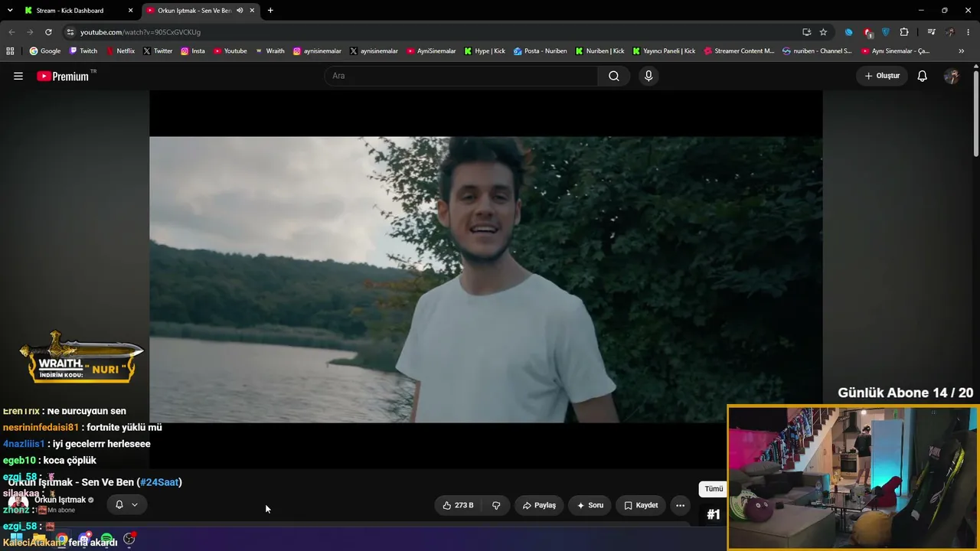Open Google bookmark
The height and width of the screenshot is (551, 980).
pyautogui.click(x=44, y=51)
